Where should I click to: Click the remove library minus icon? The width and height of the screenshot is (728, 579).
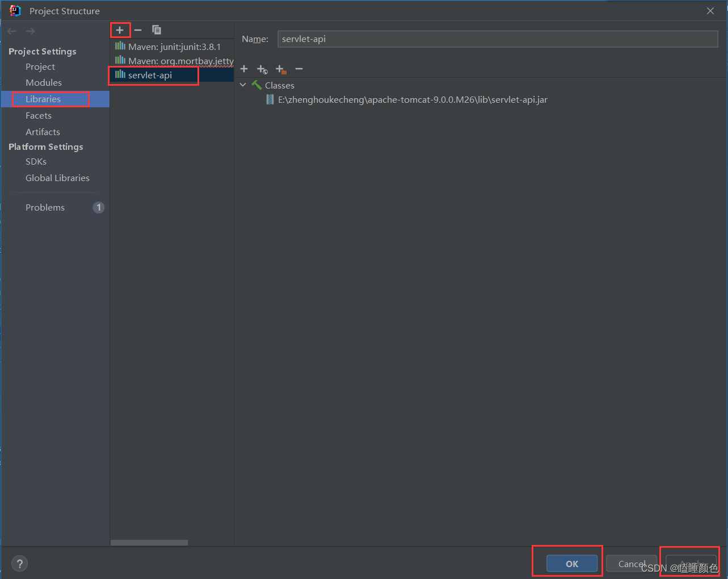pos(138,30)
